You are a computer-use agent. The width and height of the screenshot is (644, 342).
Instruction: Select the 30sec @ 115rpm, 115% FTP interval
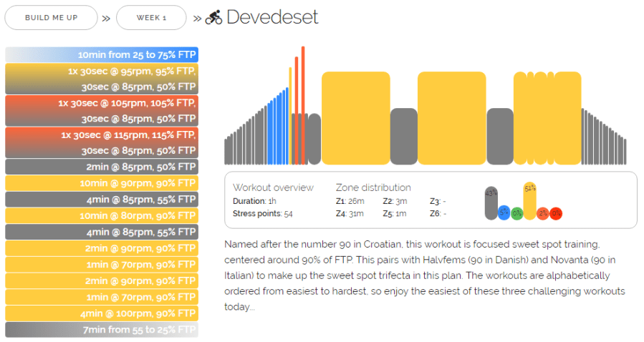click(102, 135)
